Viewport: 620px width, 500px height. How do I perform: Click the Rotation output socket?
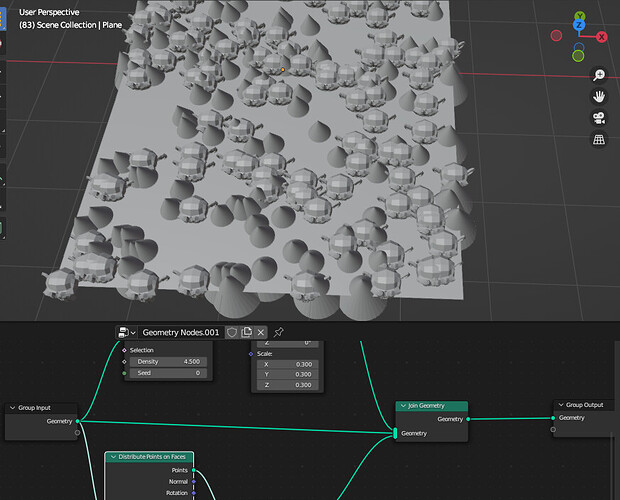[x=194, y=493]
